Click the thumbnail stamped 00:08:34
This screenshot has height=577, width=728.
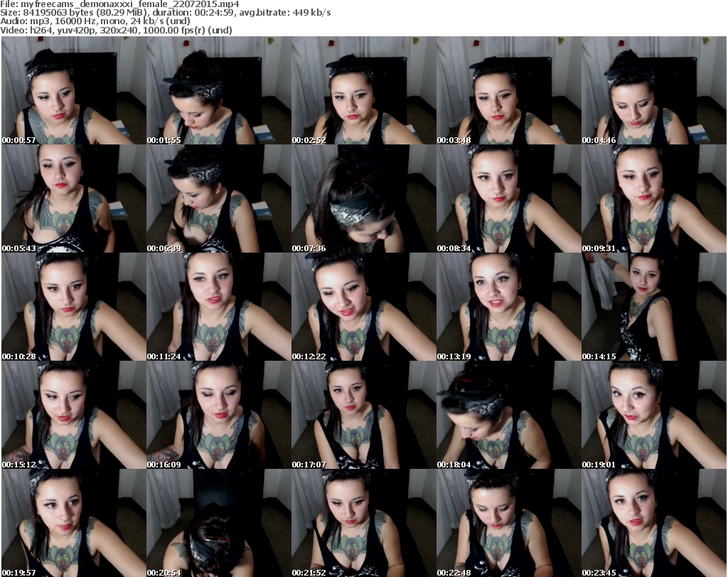pos(508,198)
